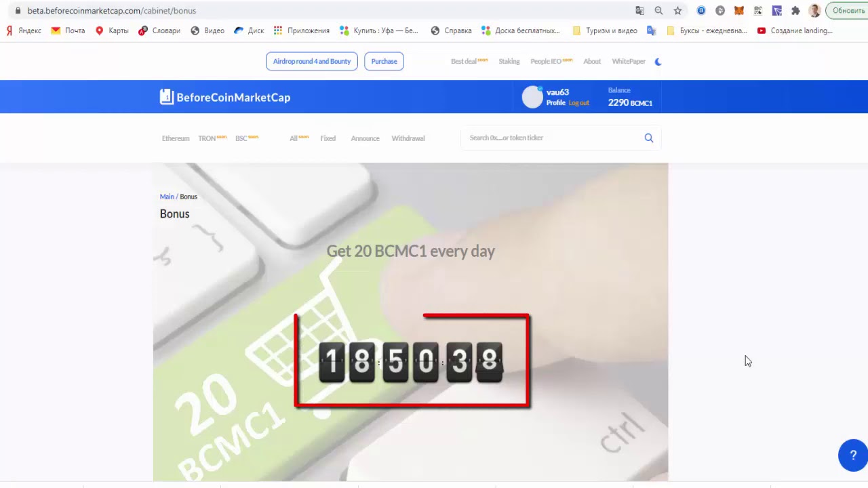The image size is (868, 488).
Task: Open the Chrome profile avatar
Action: 814,11
